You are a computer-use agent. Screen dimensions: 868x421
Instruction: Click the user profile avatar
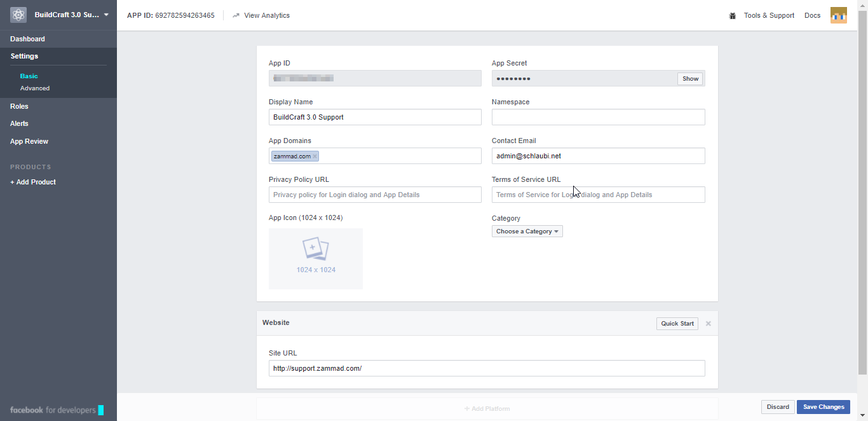tap(838, 15)
